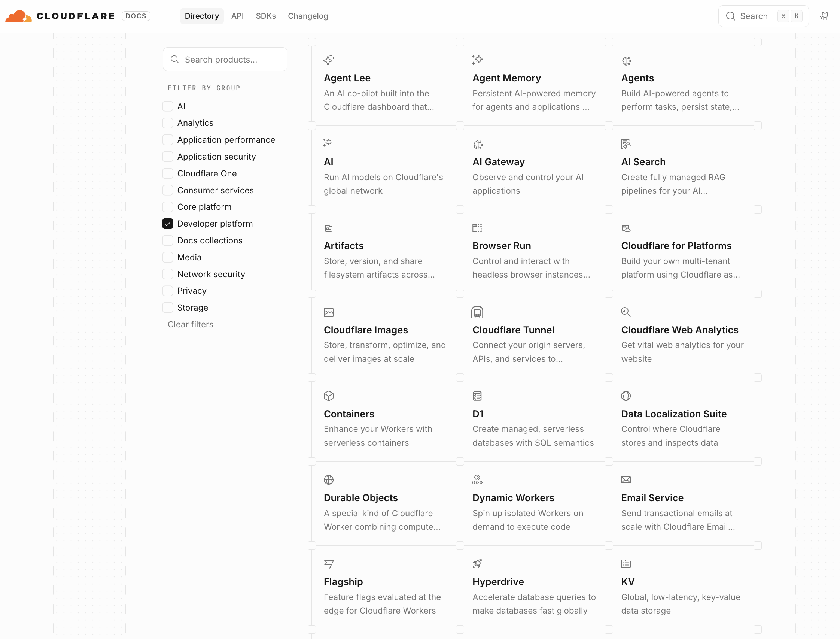Click 'Run AI models on Cloudflare's global network'
The height and width of the screenshot is (639, 840).
384,184
